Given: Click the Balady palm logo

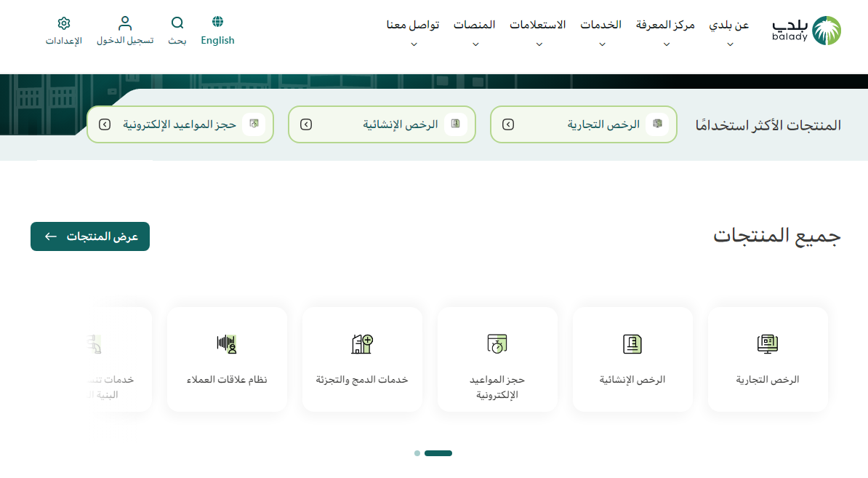Looking at the screenshot, I should point(827,31).
